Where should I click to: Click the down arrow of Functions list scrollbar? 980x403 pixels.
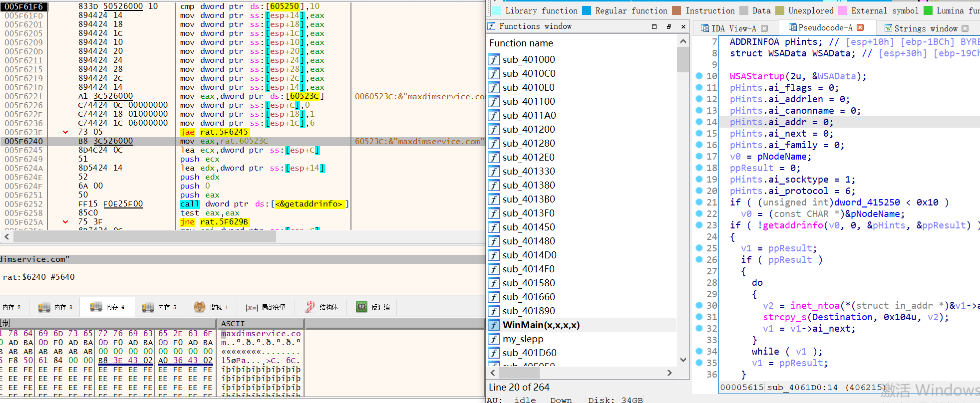point(683,360)
